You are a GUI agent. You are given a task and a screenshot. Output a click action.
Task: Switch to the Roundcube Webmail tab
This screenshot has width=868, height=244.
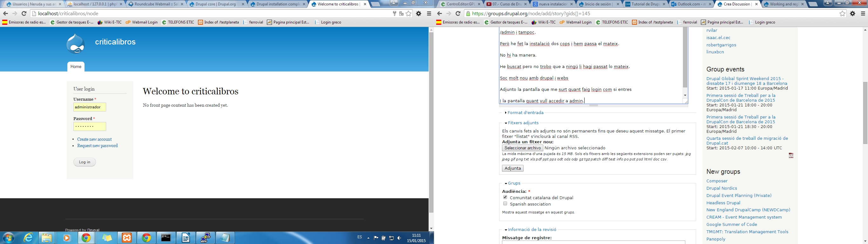(x=154, y=4)
